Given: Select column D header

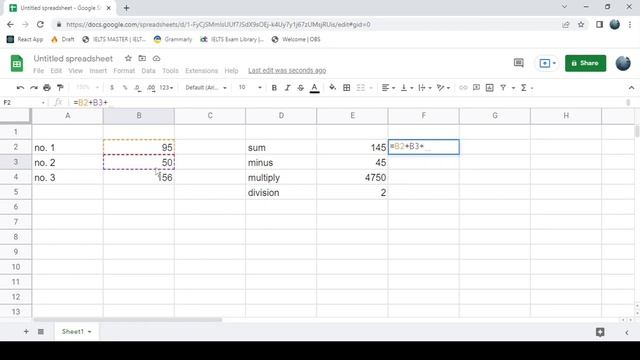Looking at the screenshot, I should coord(281,116).
